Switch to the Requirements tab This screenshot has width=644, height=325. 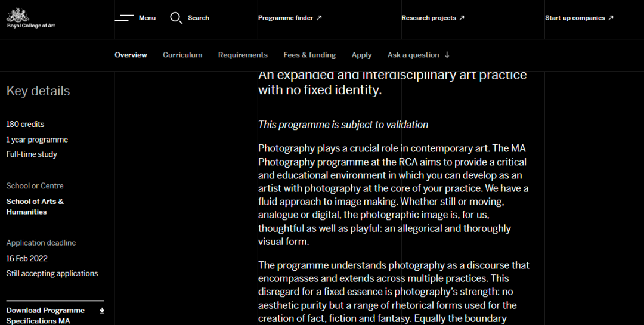click(x=243, y=55)
